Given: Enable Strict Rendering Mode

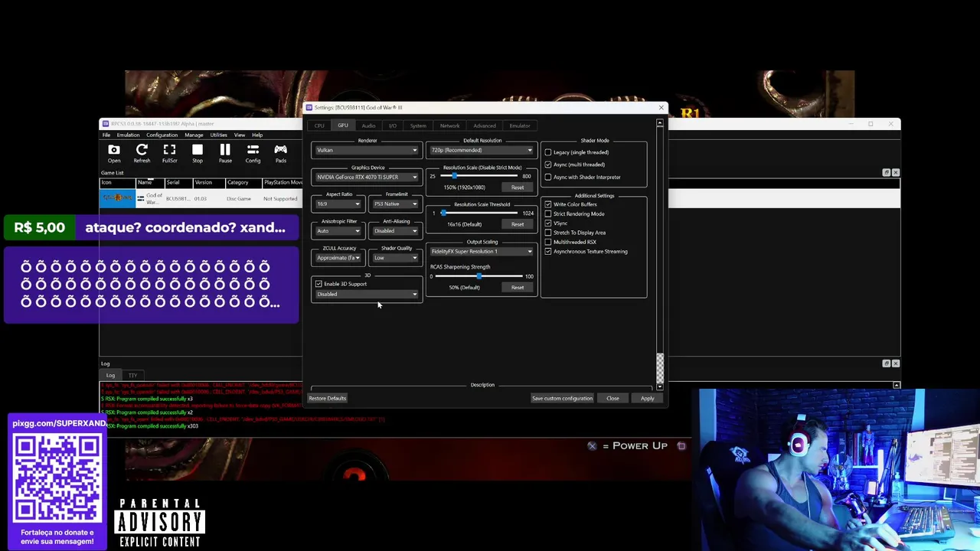Looking at the screenshot, I should click(548, 214).
